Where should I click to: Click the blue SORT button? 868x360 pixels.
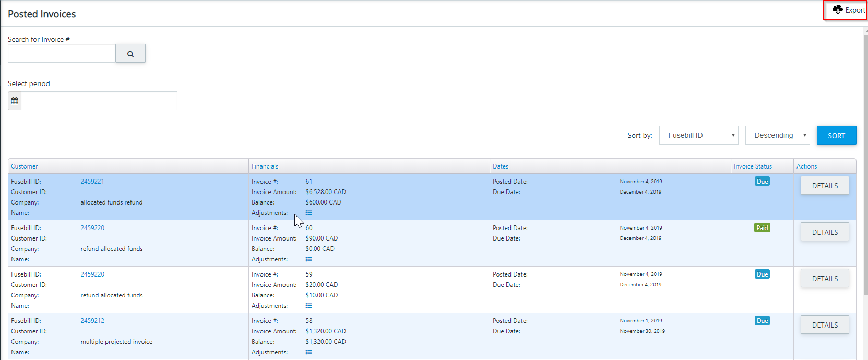[x=836, y=135]
